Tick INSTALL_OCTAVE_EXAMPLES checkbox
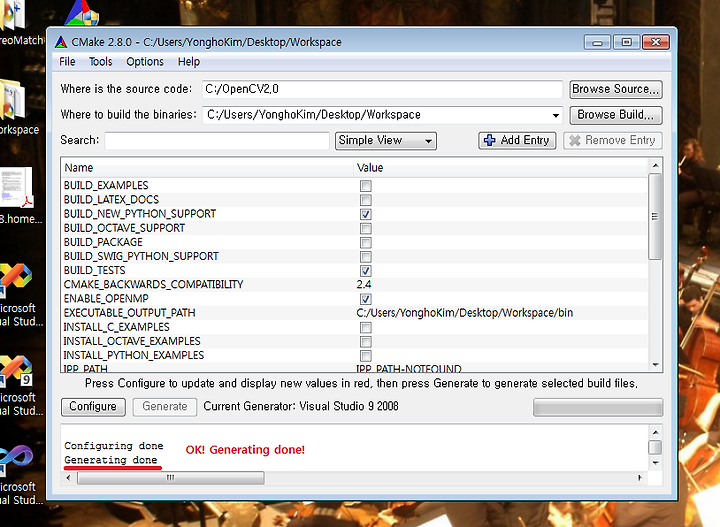The height and width of the screenshot is (527, 720). coord(366,342)
